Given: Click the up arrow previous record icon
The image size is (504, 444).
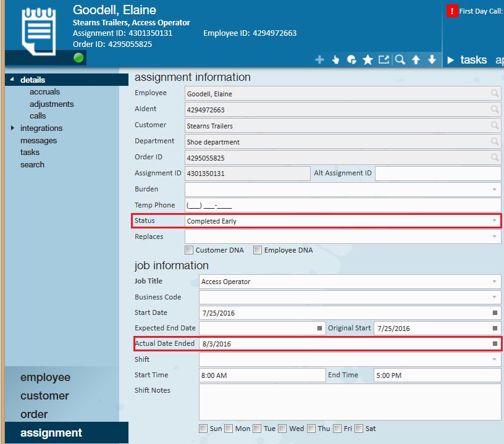Looking at the screenshot, I should click(x=416, y=59).
